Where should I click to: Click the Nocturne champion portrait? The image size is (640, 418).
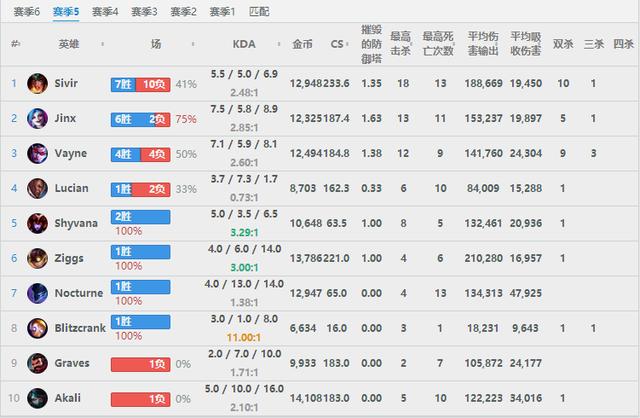point(38,293)
